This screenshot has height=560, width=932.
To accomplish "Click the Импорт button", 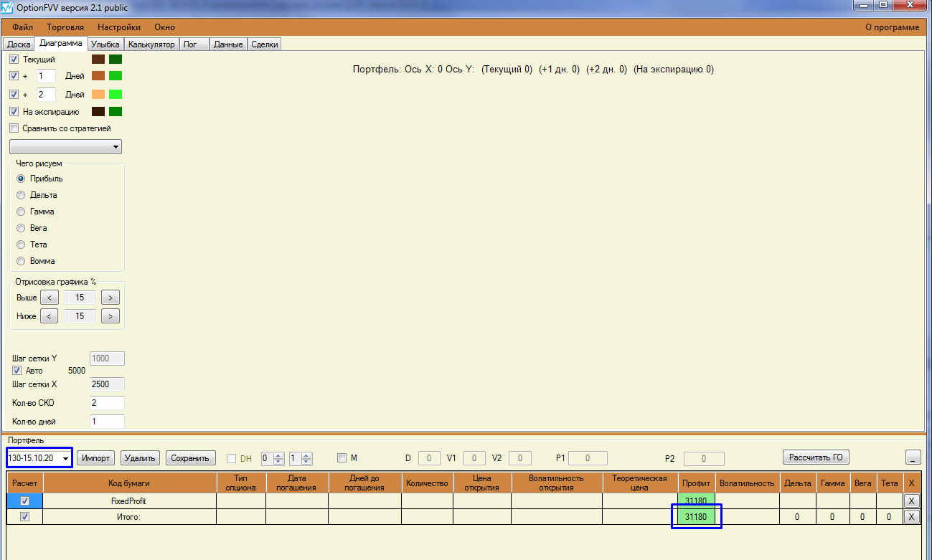I will point(95,457).
